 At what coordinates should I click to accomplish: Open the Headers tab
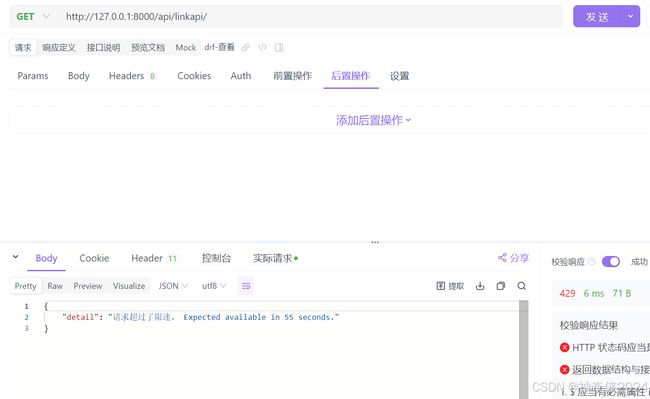132,76
